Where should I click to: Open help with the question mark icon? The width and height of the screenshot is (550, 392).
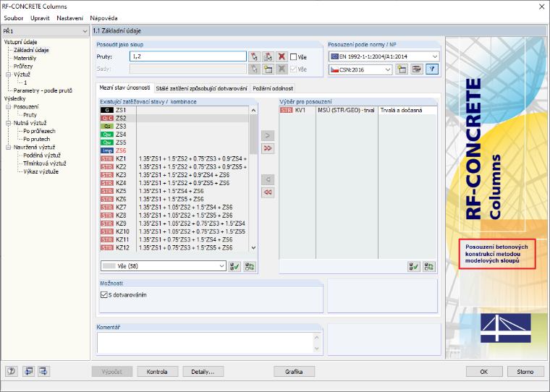point(12,371)
